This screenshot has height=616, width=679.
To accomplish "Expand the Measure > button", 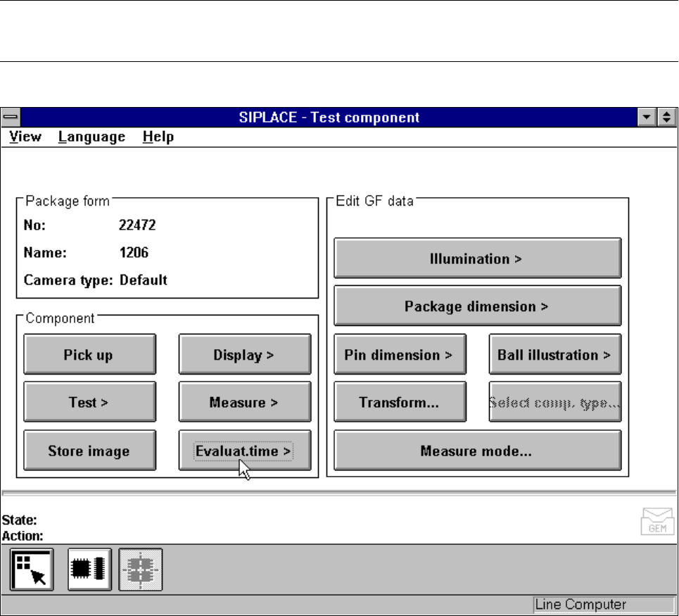I will [244, 403].
